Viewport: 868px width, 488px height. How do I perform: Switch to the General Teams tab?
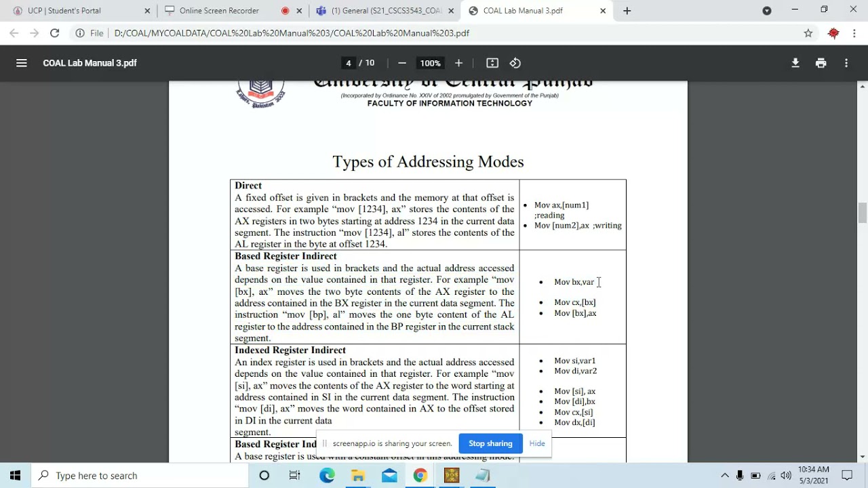(x=387, y=11)
